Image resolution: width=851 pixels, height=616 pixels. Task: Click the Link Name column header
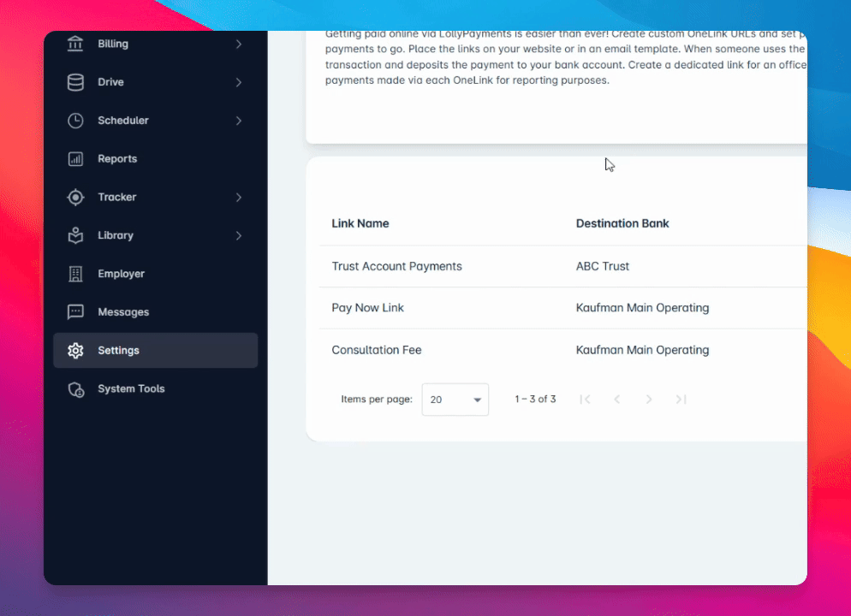(360, 223)
